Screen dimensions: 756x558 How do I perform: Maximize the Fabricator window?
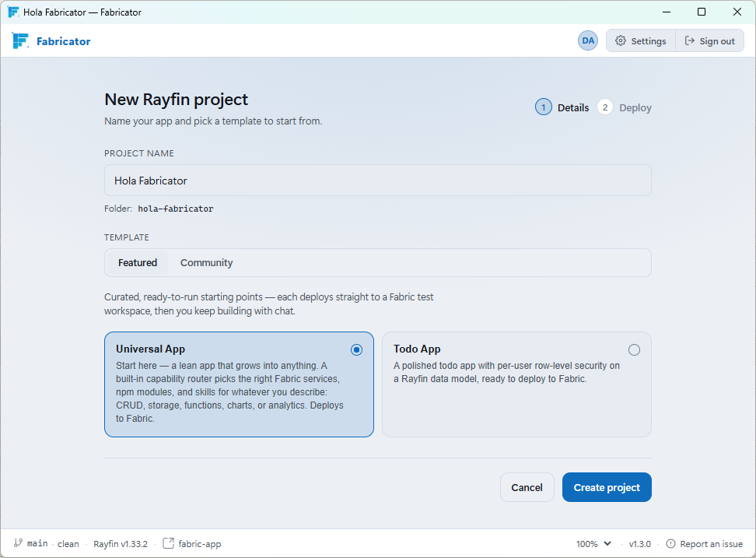(702, 12)
